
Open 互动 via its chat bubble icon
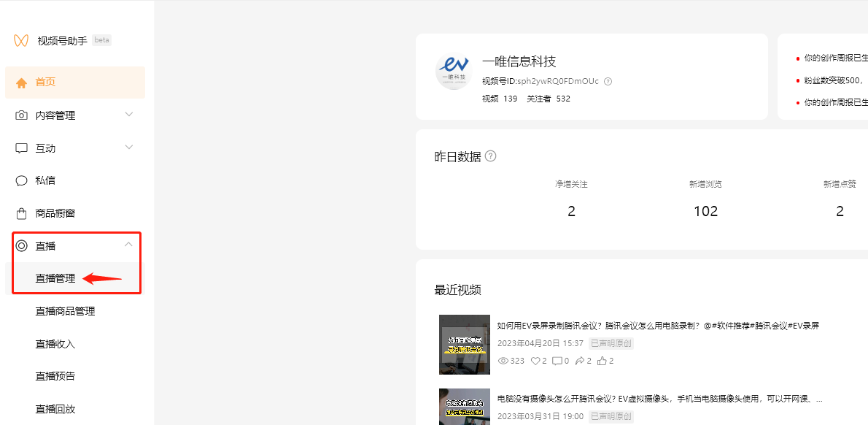tap(22, 148)
